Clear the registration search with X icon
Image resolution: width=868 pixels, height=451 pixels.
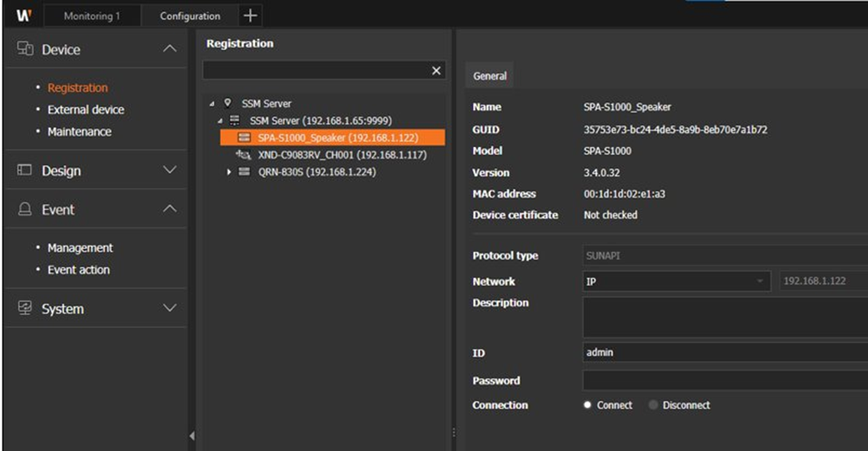[x=436, y=71]
